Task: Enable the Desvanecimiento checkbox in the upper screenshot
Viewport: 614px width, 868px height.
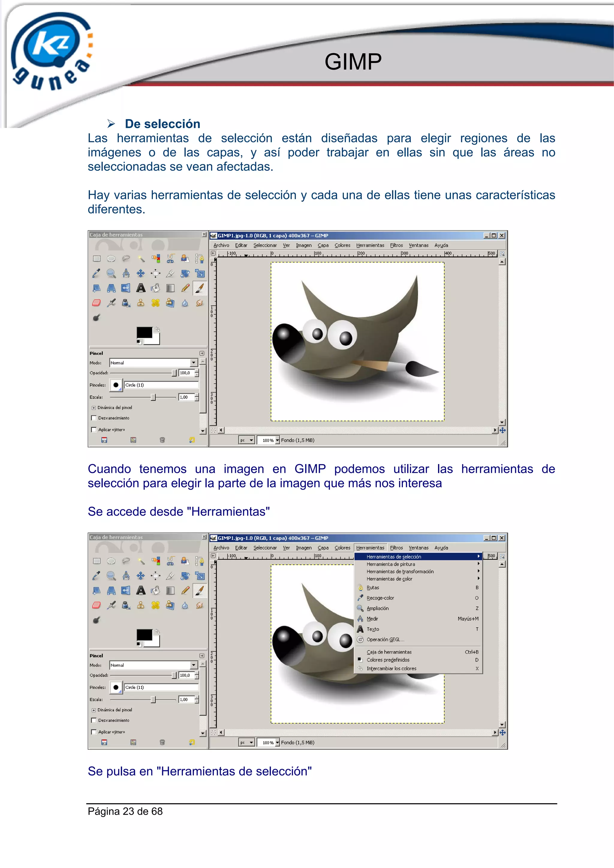Action: pyautogui.click(x=94, y=418)
